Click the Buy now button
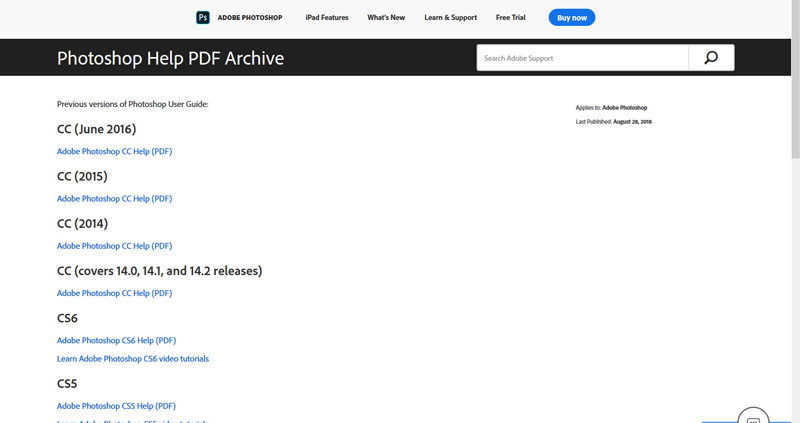 pyautogui.click(x=572, y=17)
